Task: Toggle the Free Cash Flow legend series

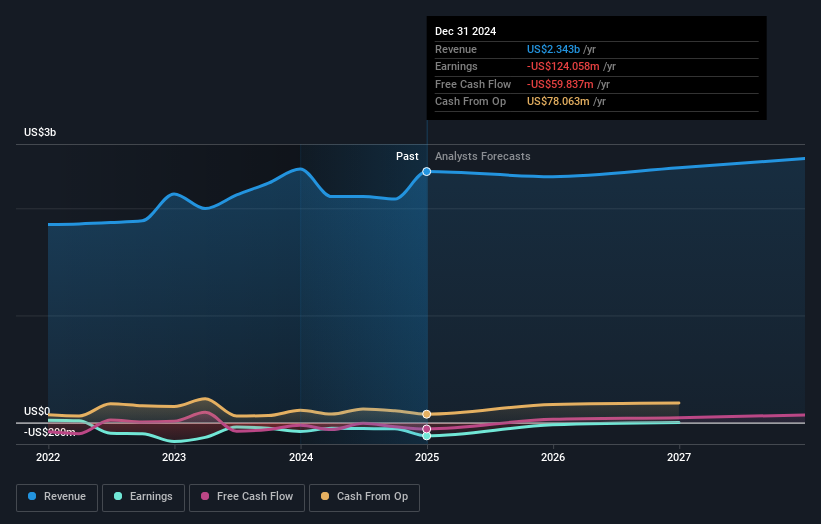Action: 247,497
